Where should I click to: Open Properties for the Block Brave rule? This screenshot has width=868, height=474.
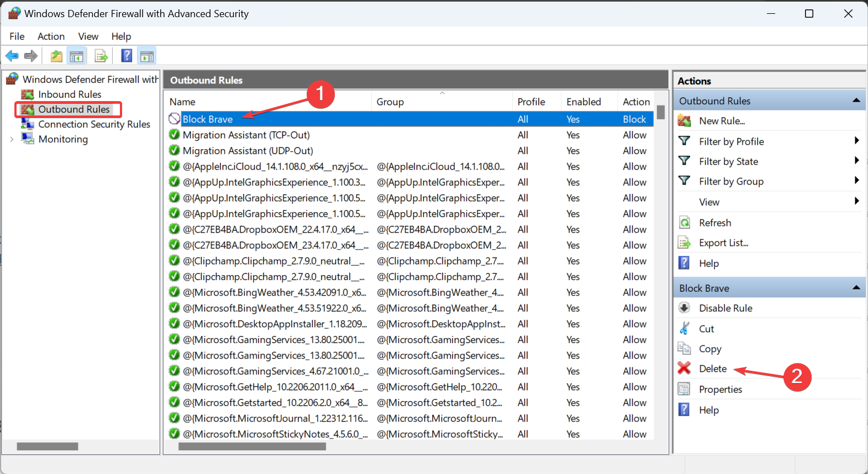click(x=720, y=389)
